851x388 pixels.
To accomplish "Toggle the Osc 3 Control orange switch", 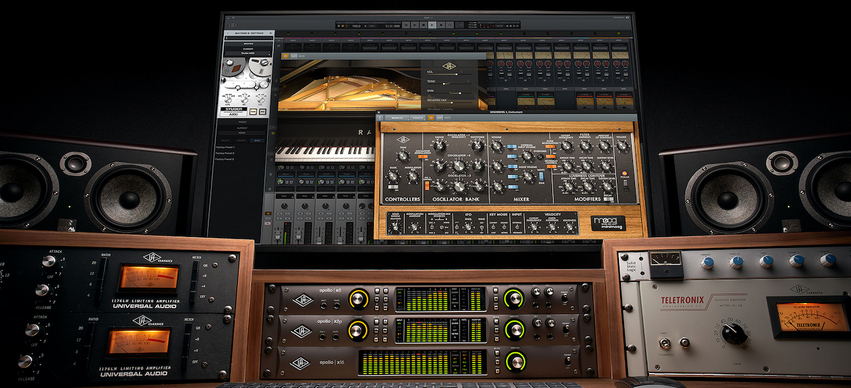I will [427, 186].
